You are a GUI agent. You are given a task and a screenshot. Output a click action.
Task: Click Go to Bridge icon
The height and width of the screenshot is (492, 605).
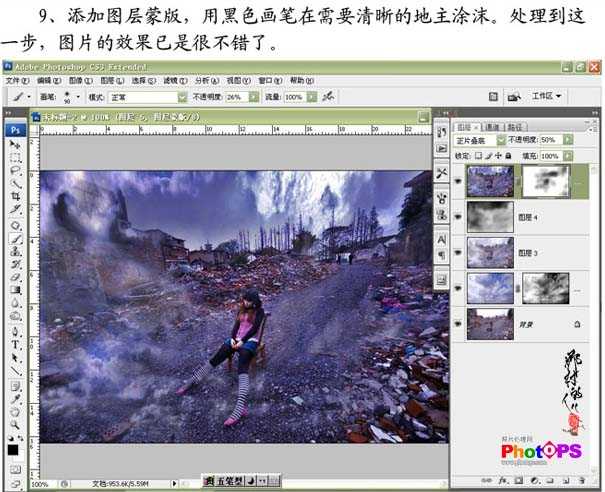514,96
